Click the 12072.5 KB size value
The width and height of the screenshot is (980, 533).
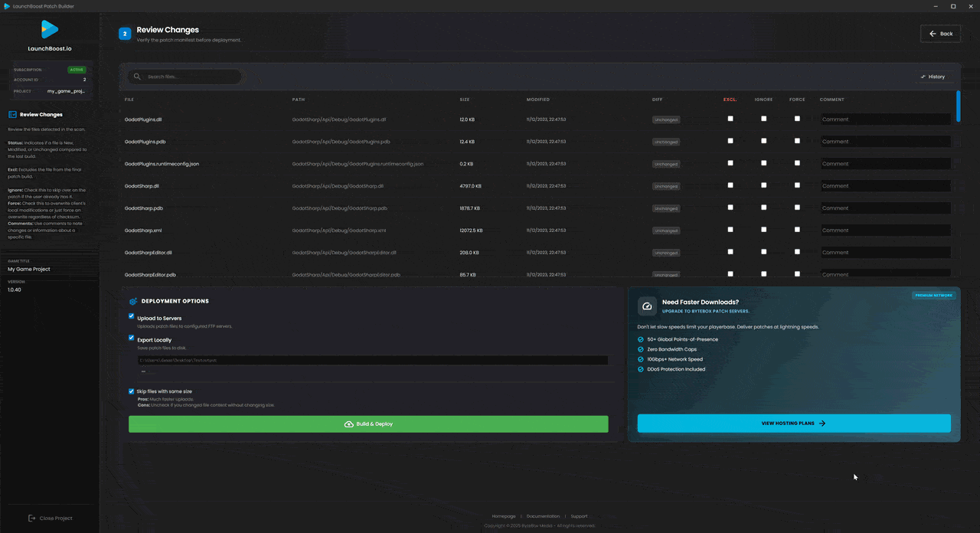click(x=471, y=231)
